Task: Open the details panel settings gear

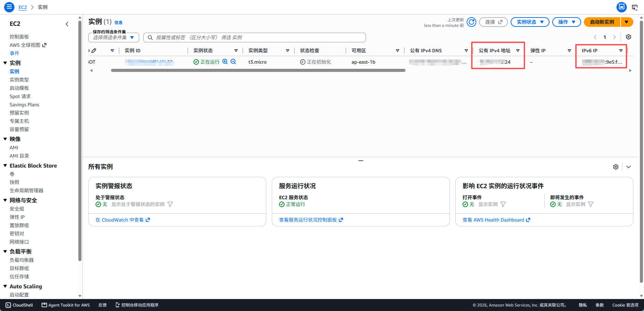Action: [616, 167]
